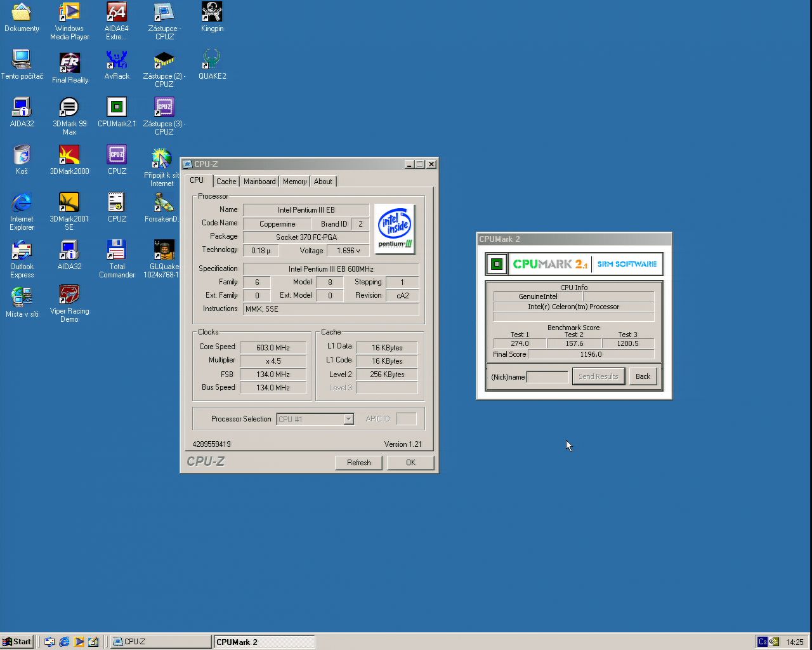The height and width of the screenshot is (650, 812).
Task: Switch to CPUMark 2 via taskbar button
Action: click(x=265, y=642)
